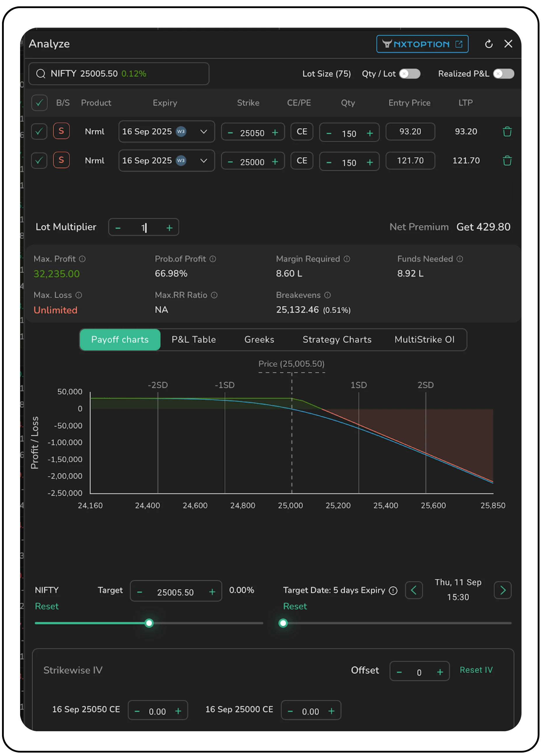Image resolution: width=553 pixels, height=756 pixels.
Task: Uncheck the 25050 CE leg checkbox
Action: [x=39, y=131]
